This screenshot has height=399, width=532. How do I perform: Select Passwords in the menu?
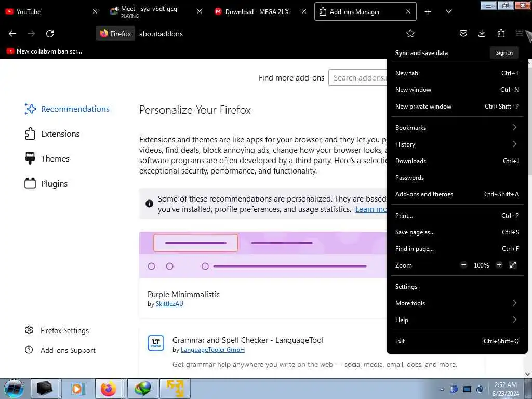coord(457,178)
